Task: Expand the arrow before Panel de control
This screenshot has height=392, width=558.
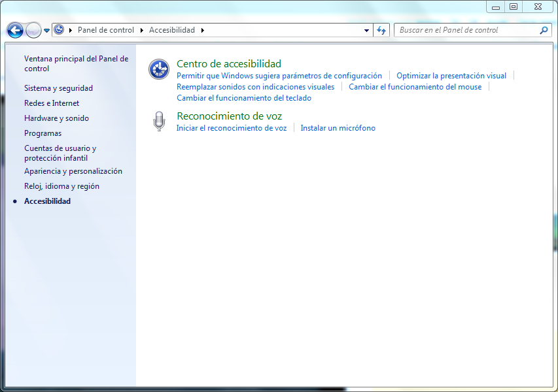Action: tap(71, 30)
